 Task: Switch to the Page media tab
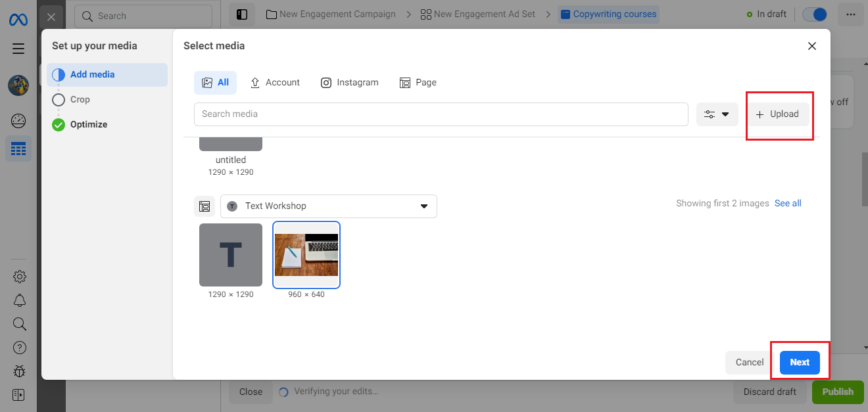coord(418,83)
